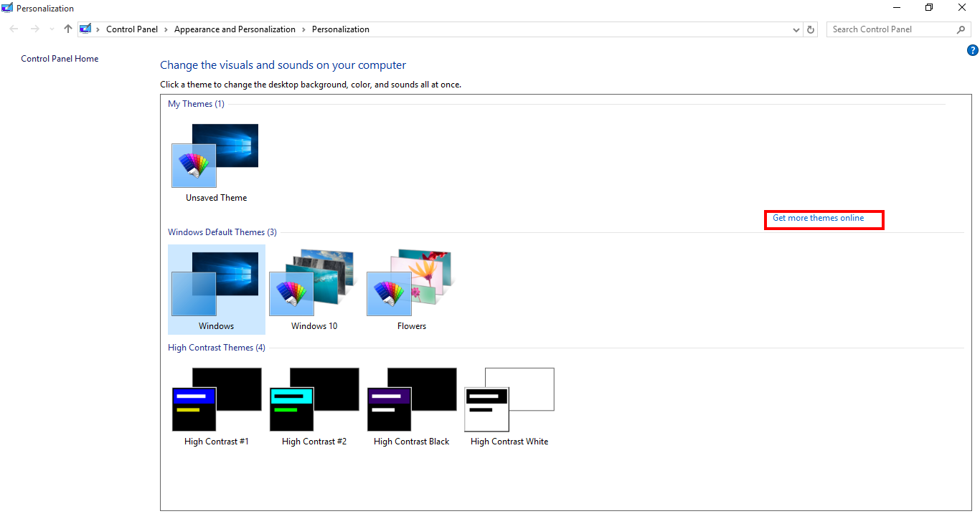Click the Back navigation arrow
The width and height of the screenshot is (980, 529).
pos(14,29)
